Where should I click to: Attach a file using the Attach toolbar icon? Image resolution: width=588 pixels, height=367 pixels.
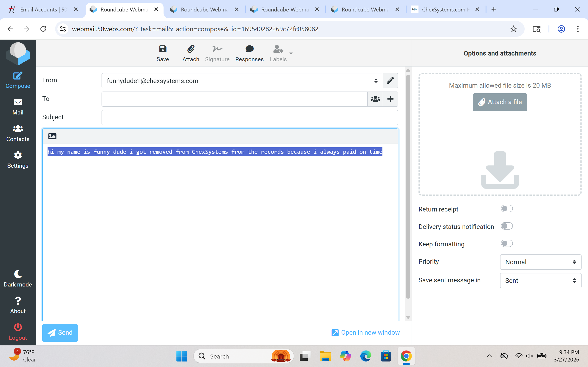point(190,53)
